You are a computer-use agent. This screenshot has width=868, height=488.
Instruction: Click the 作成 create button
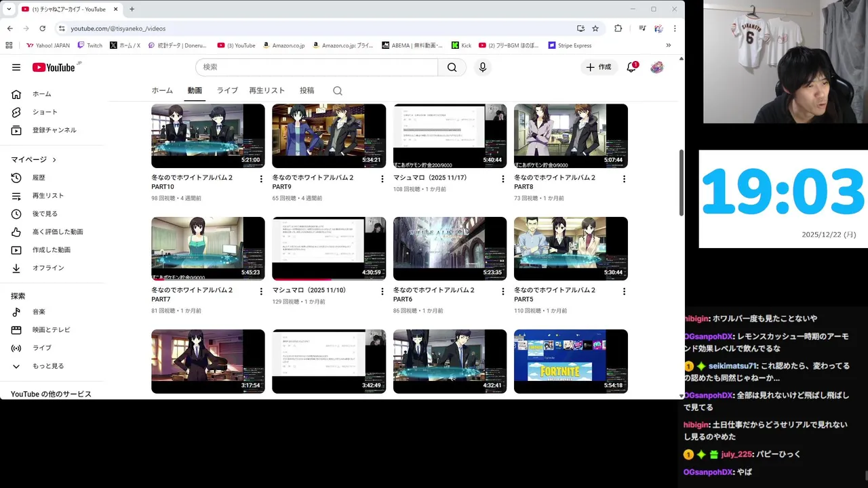(598, 67)
